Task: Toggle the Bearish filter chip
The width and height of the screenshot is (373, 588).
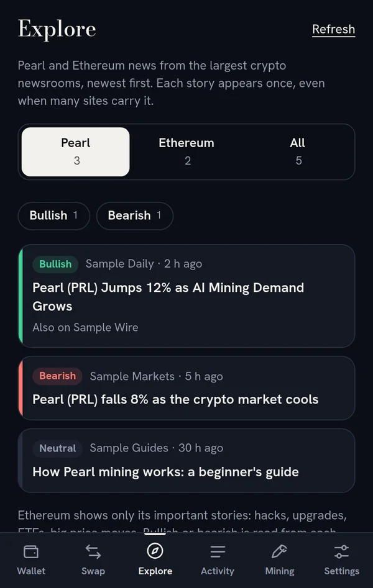Action: [134, 215]
